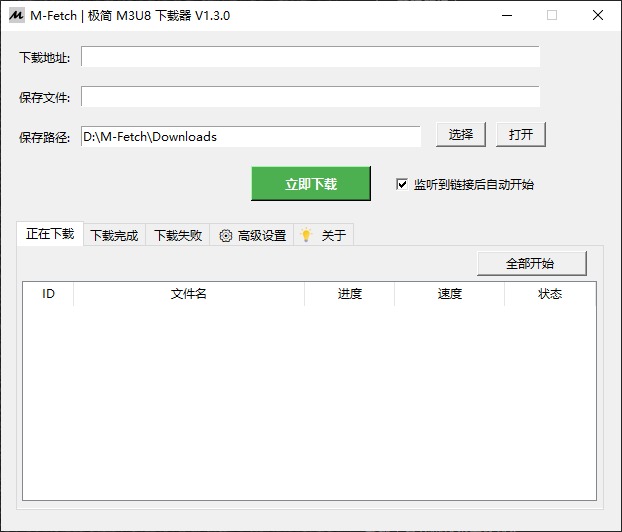Click the gear icon on 高级设置 tab
This screenshot has height=532, width=622.
pyautogui.click(x=226, y=236)
